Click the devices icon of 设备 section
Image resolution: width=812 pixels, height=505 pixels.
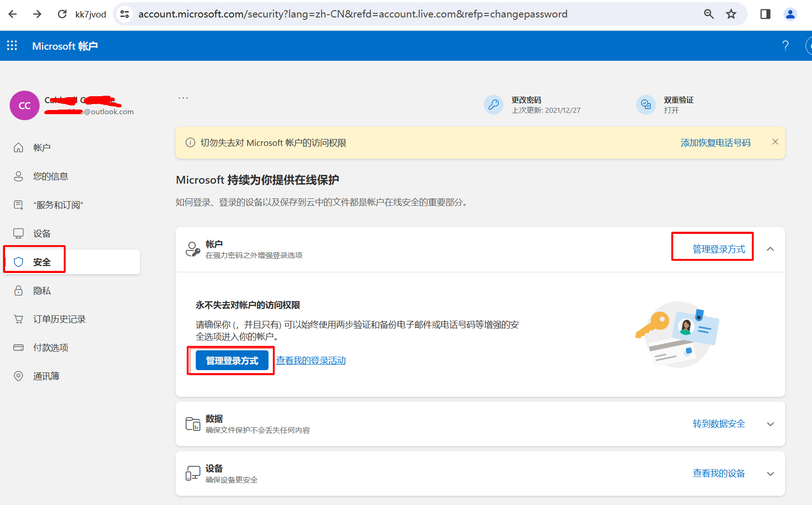[193, 473]
